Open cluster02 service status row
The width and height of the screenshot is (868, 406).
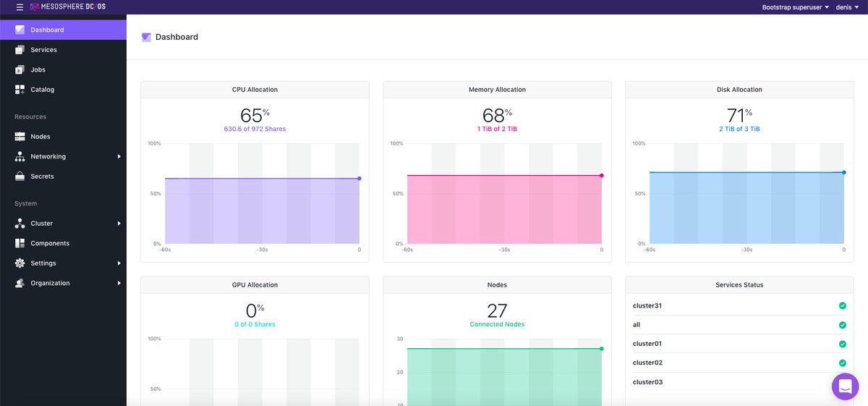click(739, 363)
